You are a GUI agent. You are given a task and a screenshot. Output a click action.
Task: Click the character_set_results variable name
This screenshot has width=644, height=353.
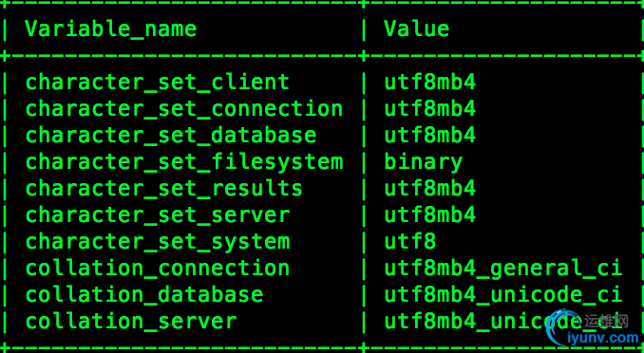164,189
